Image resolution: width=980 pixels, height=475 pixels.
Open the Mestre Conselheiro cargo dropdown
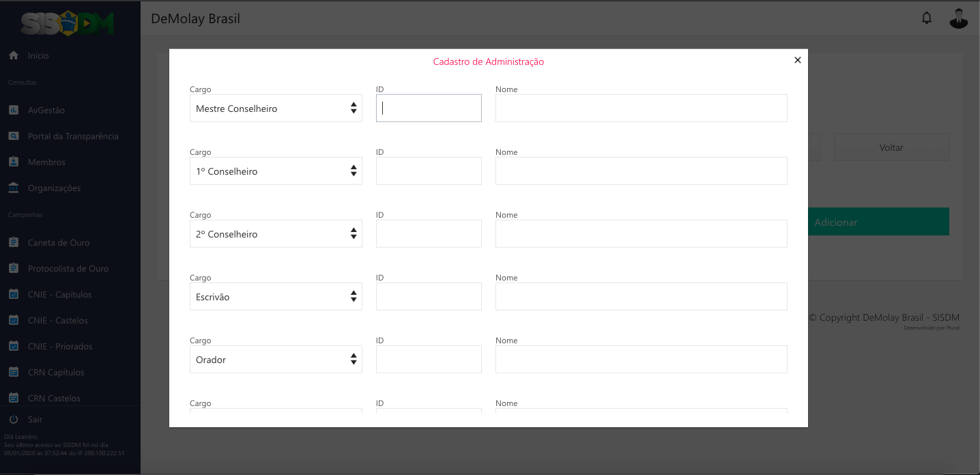click(276, 109)
